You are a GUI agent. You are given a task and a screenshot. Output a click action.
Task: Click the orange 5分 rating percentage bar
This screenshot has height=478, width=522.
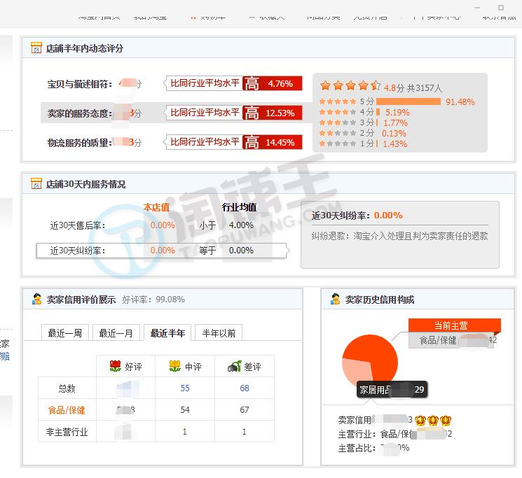(x=408, y=101)
